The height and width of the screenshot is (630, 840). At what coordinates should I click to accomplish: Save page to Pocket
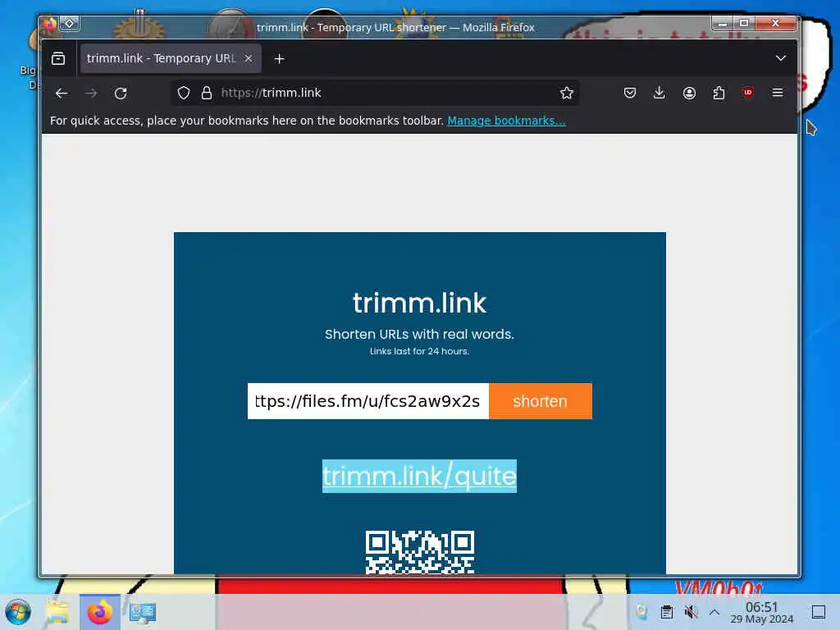click(630, 93)
